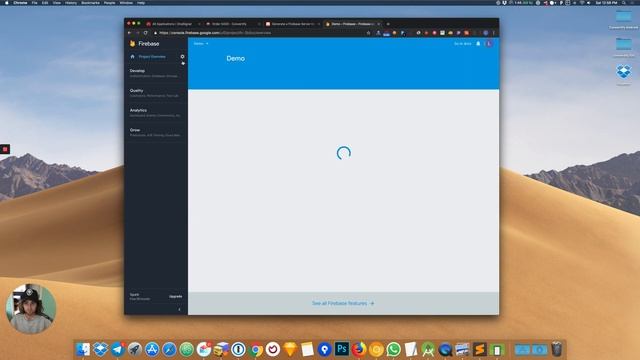Image resolution: width=640 pixels, height=360 pixels.
Task: Open Finder from the Dock
Action: (83, 349)
